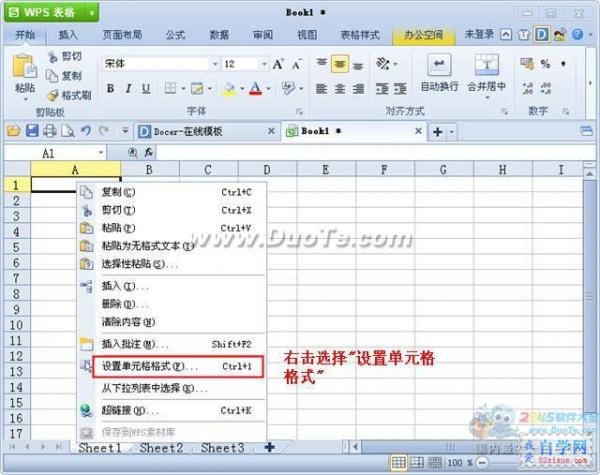Screen dimensions: 600x475
Task: Switch to the Data (数据) tab
Action: pos(219,35)
